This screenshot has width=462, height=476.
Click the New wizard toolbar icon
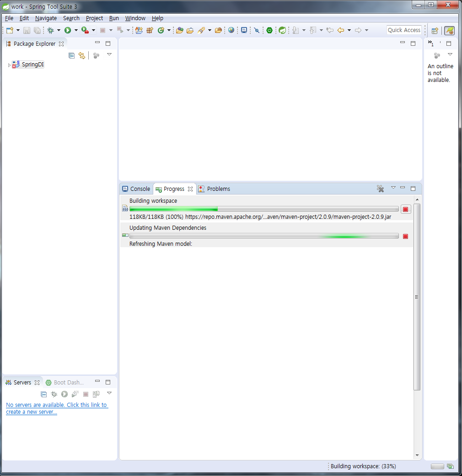click(10, 30)
